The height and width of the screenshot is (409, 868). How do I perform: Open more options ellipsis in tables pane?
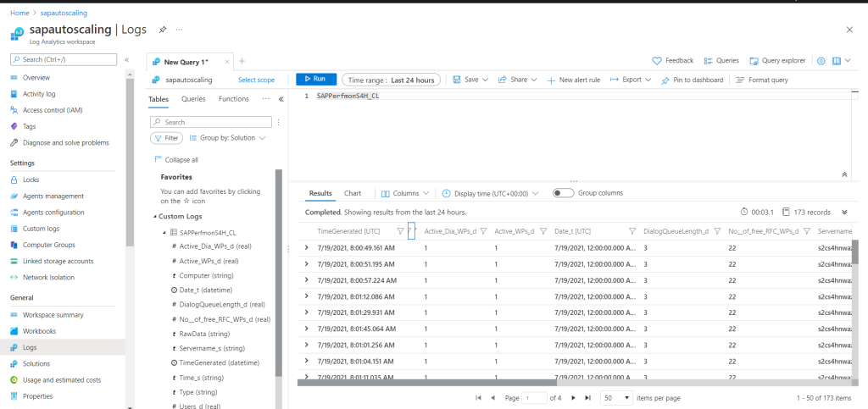click(265, 99)
